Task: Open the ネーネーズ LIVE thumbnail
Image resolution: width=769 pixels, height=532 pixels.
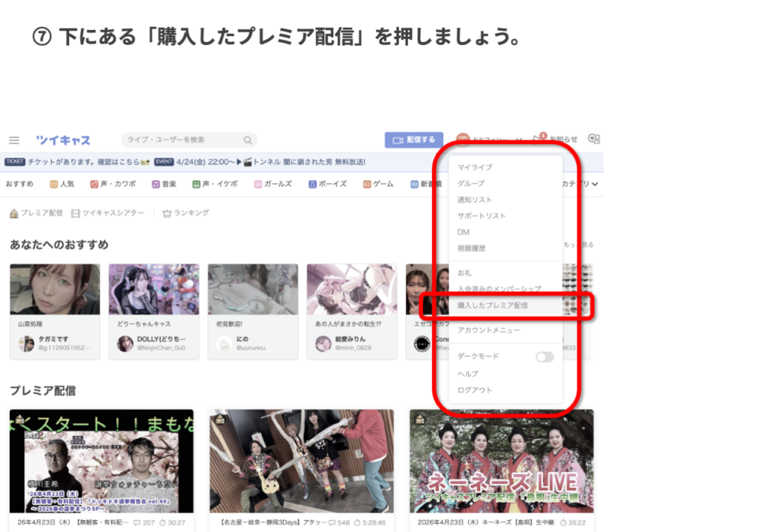Action: (x=501, y=461)
